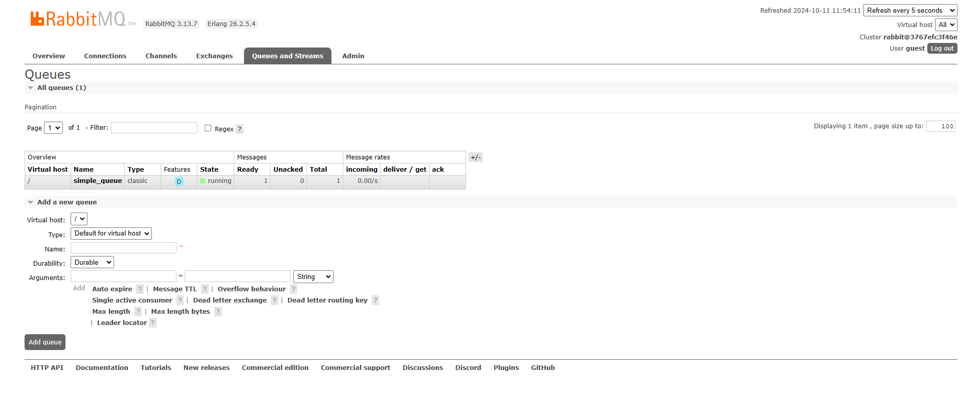Open the Discord footer link

(468, 368)
